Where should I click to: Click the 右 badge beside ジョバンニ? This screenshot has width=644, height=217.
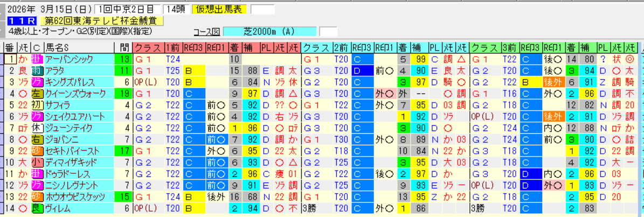click(36, 140)
